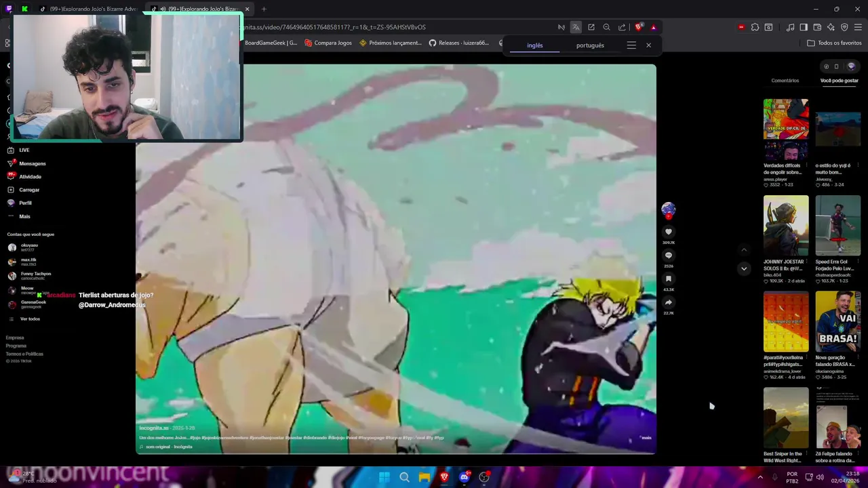Open the Brave Rewards triangle icon
The image size is (868, 488).
[654, 27]
